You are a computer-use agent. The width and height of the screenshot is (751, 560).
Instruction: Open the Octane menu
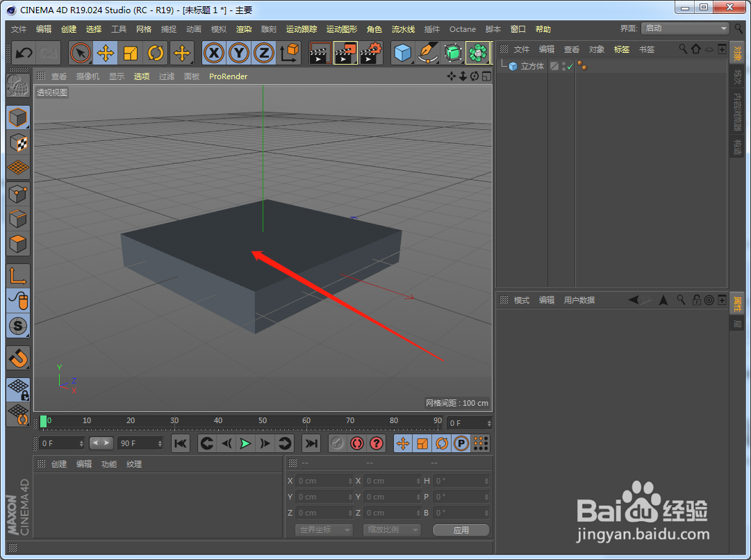[463, 29]
